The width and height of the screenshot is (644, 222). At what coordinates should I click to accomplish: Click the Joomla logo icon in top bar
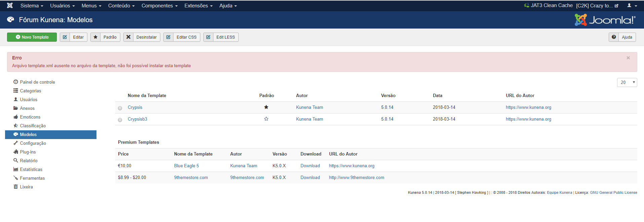10,5
